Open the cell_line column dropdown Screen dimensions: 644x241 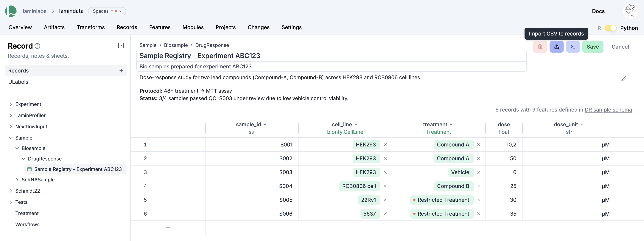pyautogui.click(x=356, y=124)
